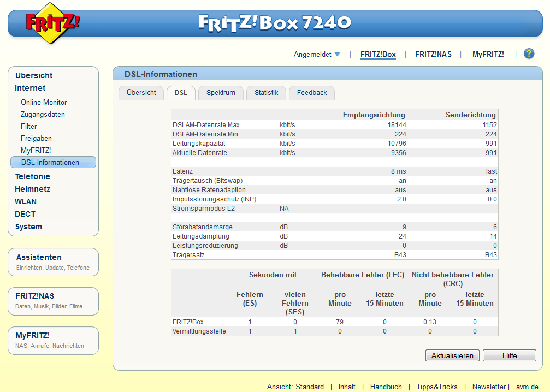
Task: Open the Telefonie sidebar section
Action: [x=33, y=176]
